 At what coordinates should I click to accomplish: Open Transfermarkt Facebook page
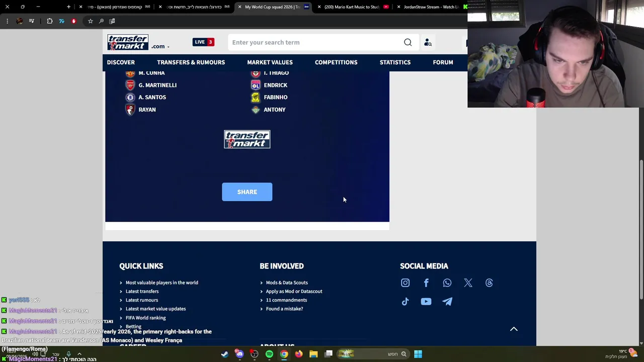coord(426,283)
